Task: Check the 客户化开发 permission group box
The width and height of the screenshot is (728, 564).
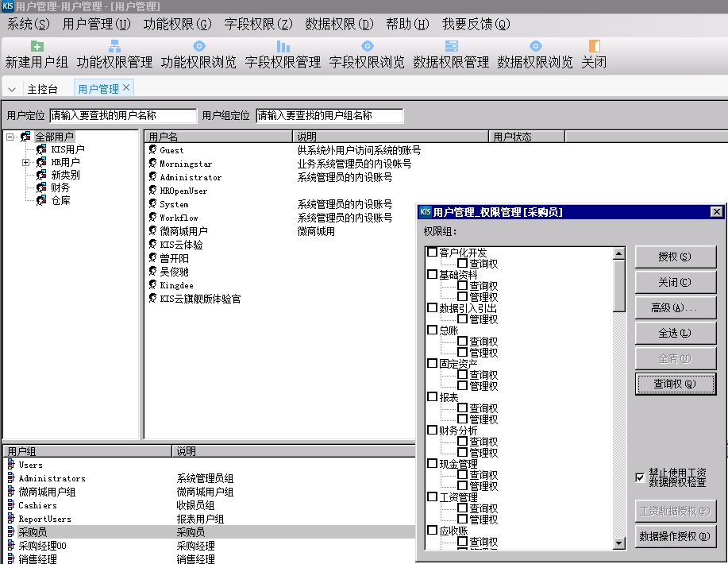Action: tap(432, 253)
